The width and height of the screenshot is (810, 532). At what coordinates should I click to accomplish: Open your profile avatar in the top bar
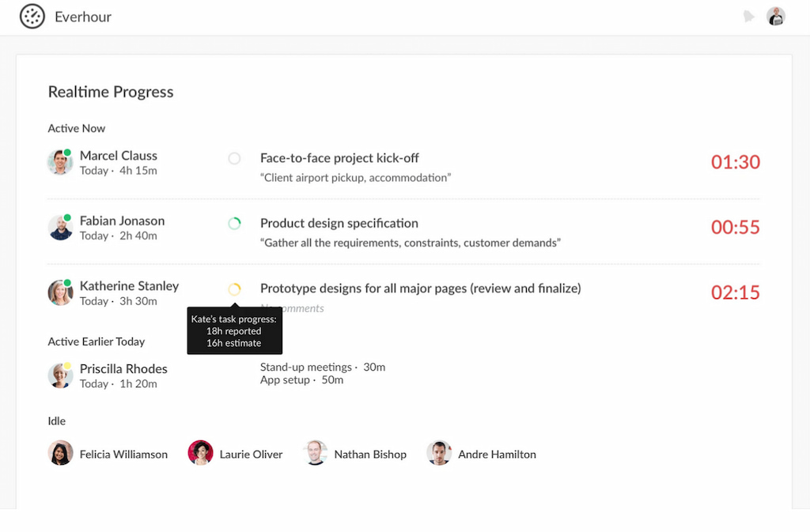(x=776, y=15)
